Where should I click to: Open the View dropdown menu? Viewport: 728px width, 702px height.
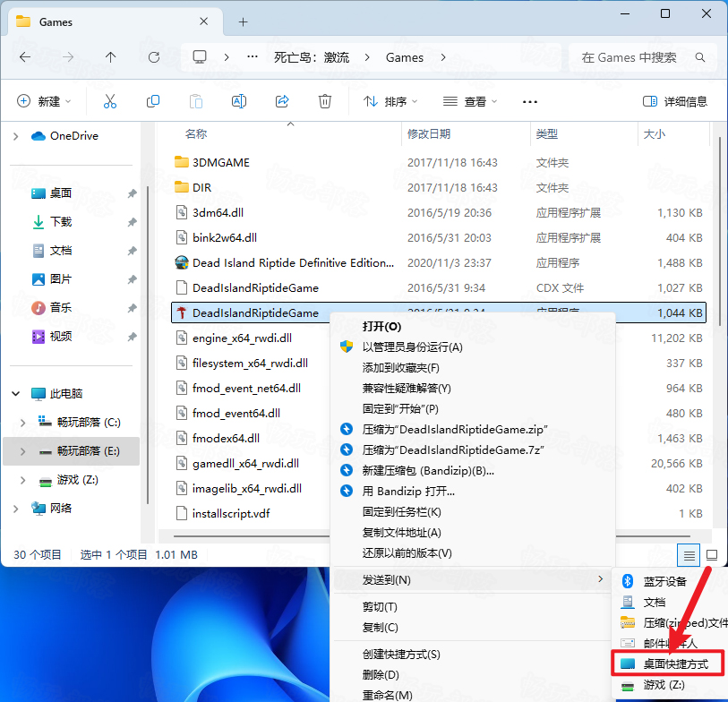469,101
